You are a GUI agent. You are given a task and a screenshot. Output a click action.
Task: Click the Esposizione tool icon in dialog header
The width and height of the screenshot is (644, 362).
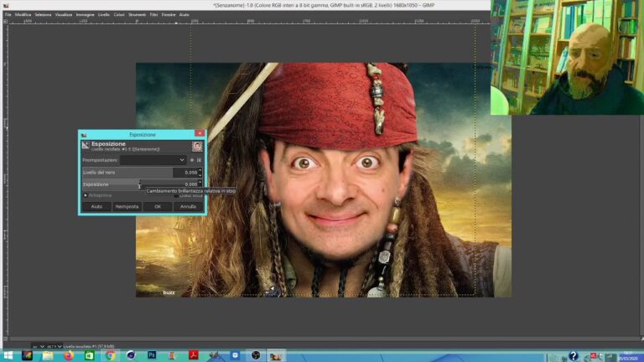(x=86, y=145)
